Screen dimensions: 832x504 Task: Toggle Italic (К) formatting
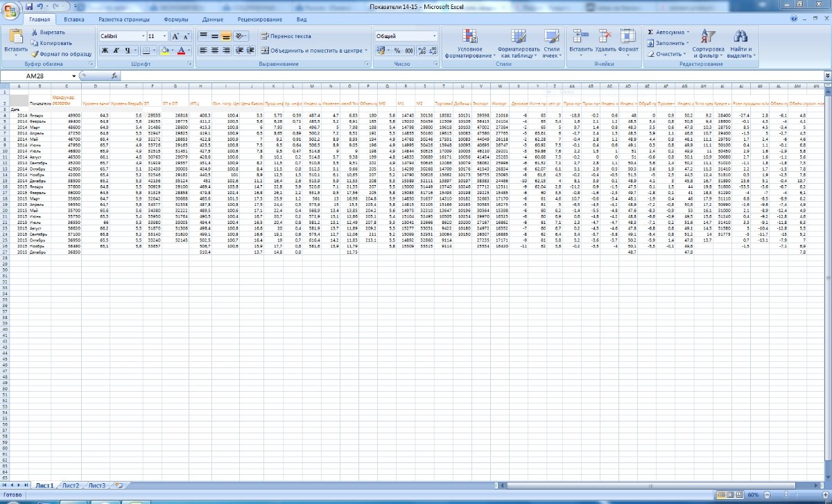click(x=116, y=51)
